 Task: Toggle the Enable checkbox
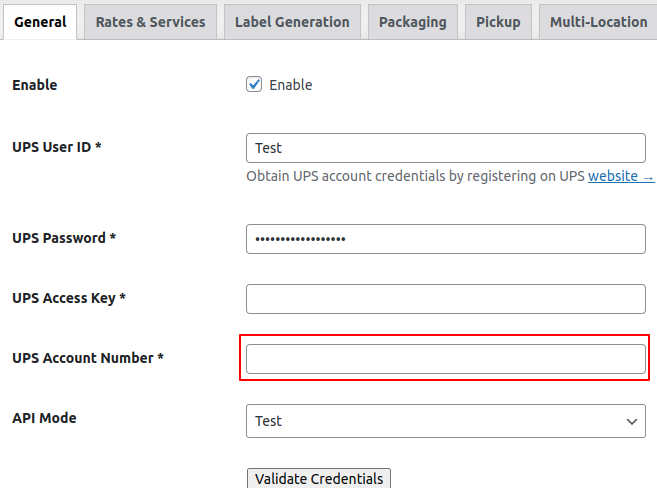click(x=254, y=85)
